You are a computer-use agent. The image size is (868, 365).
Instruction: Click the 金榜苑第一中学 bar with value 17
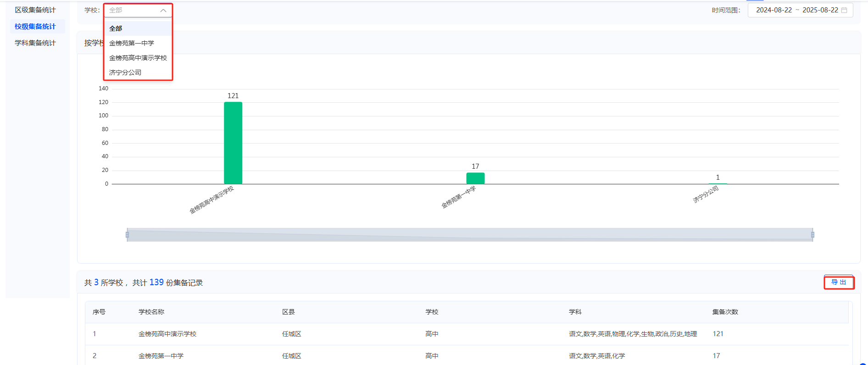click(x=475, y=178)
